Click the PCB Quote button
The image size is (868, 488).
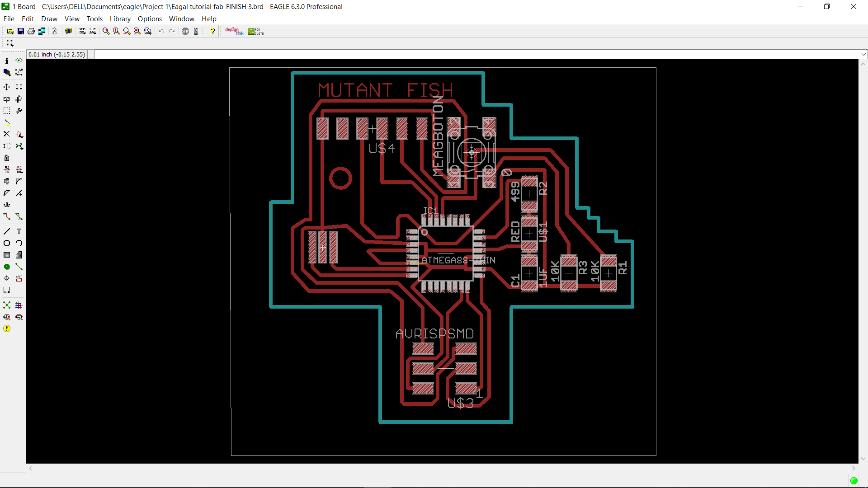255,31
